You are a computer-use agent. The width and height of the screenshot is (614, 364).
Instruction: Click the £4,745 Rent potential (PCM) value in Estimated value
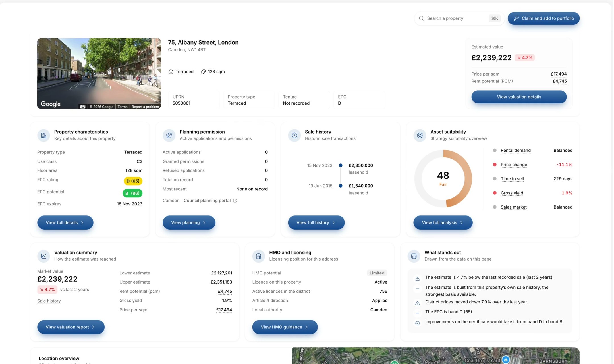[559, 81]
